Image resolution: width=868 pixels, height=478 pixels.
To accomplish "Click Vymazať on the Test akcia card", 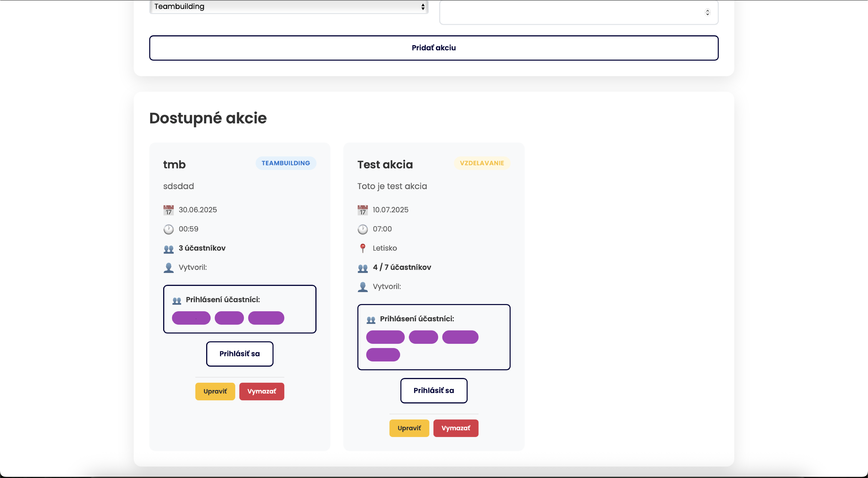I will click(x=456, y=428).
